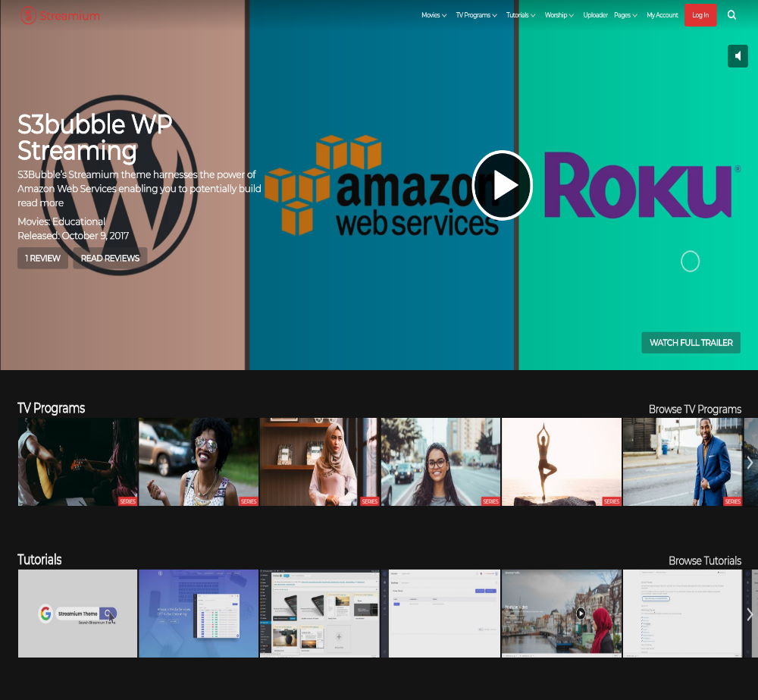Click the Movies: Educational text
The image size is (758, 700).
[x=61, y=221]
